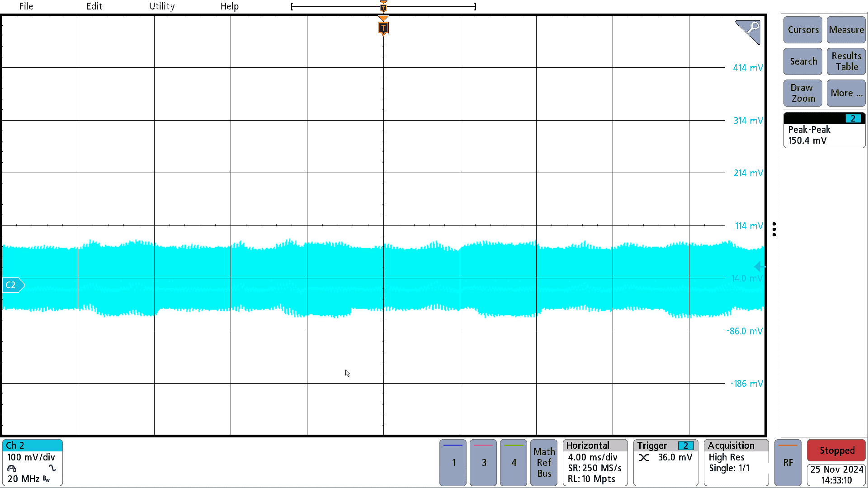Open the Ch 2 settings badge

(33, 463)
